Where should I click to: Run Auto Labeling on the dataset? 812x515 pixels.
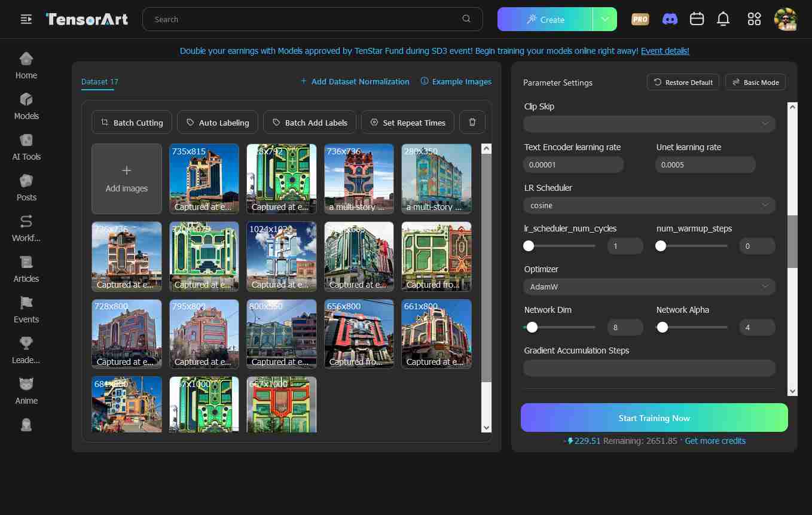click(218, 122)
